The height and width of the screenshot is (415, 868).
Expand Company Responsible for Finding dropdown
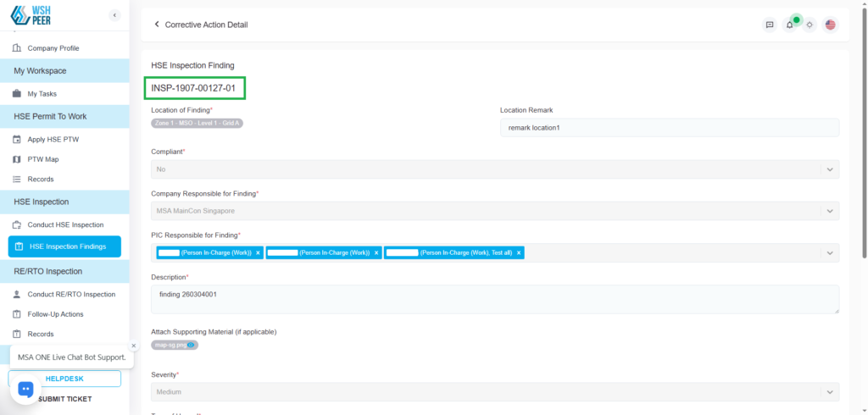click(828, 210)
